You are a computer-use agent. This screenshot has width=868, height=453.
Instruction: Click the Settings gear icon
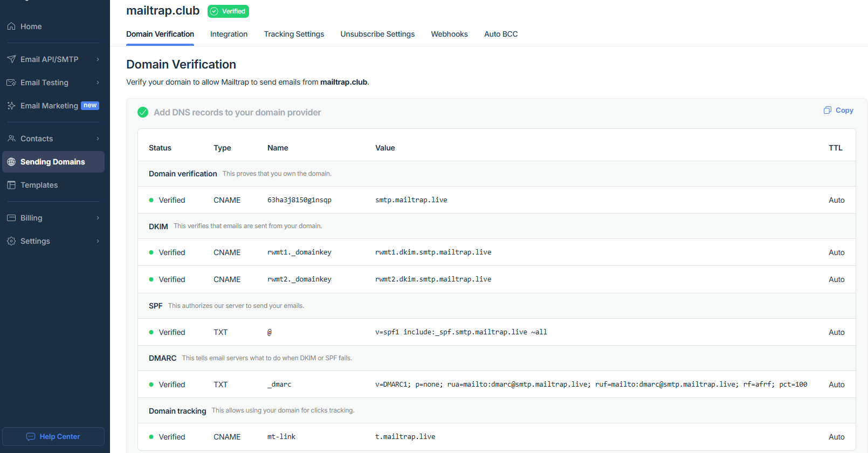tap(11, 241)
